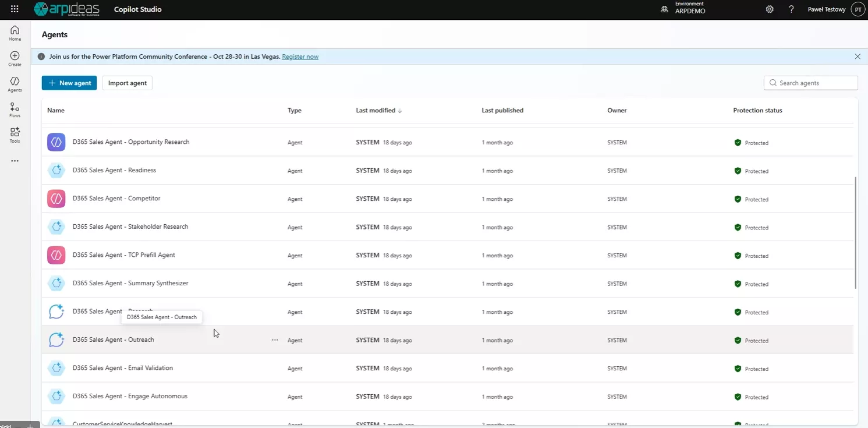Open Settings gear in top bar
This screenshot has width=868, height=428.
click(770, 9)
